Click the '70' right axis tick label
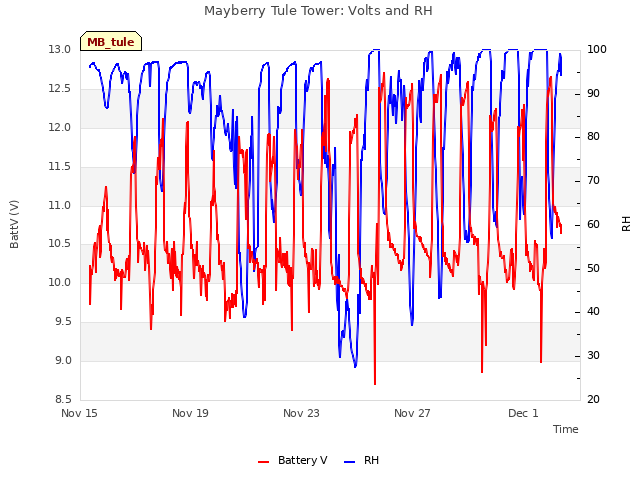This screenshot has height=480, width=640. (x=593, y=180)
